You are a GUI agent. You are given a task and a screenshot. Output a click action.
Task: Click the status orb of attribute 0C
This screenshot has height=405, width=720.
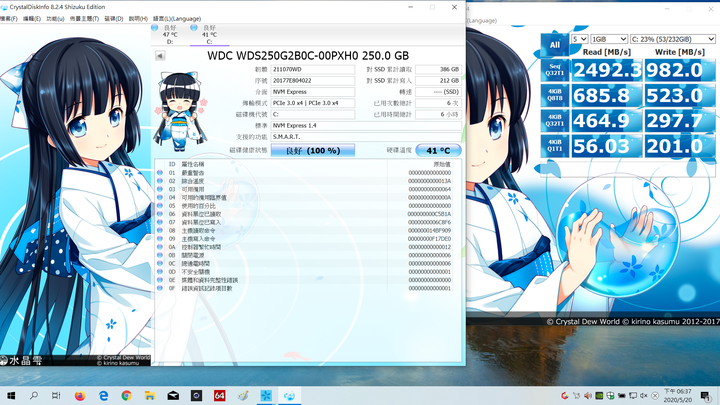tap(160, 264)
